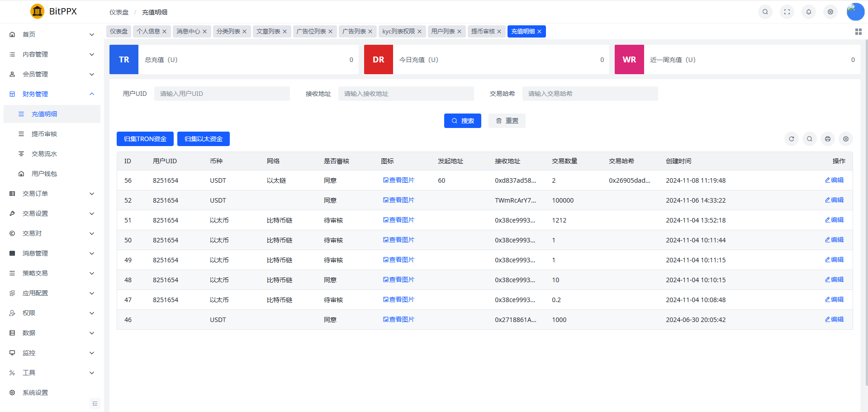Click the search icon in top header
Screen dimensions: 868x412
point(765,12)
